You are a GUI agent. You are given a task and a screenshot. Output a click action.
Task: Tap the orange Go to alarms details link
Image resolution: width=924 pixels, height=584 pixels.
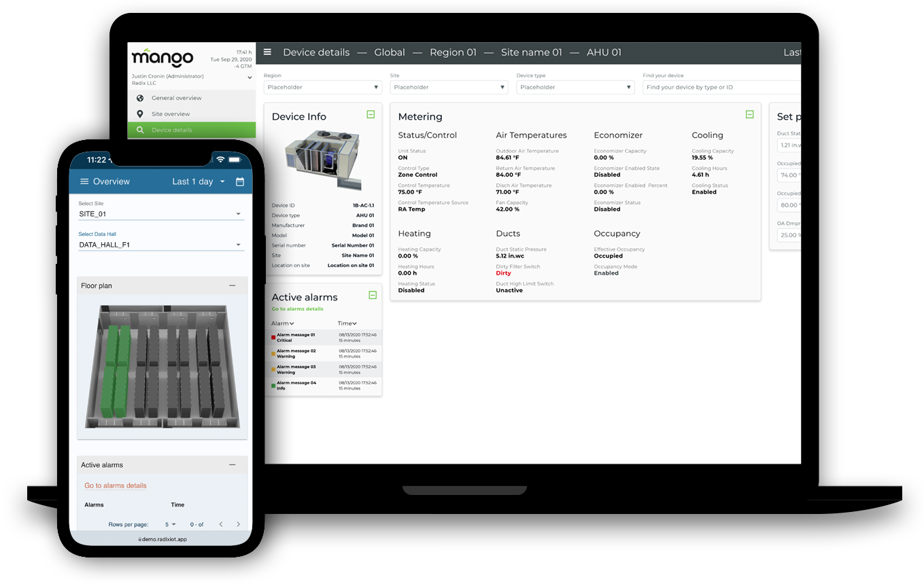pos(116,485)
